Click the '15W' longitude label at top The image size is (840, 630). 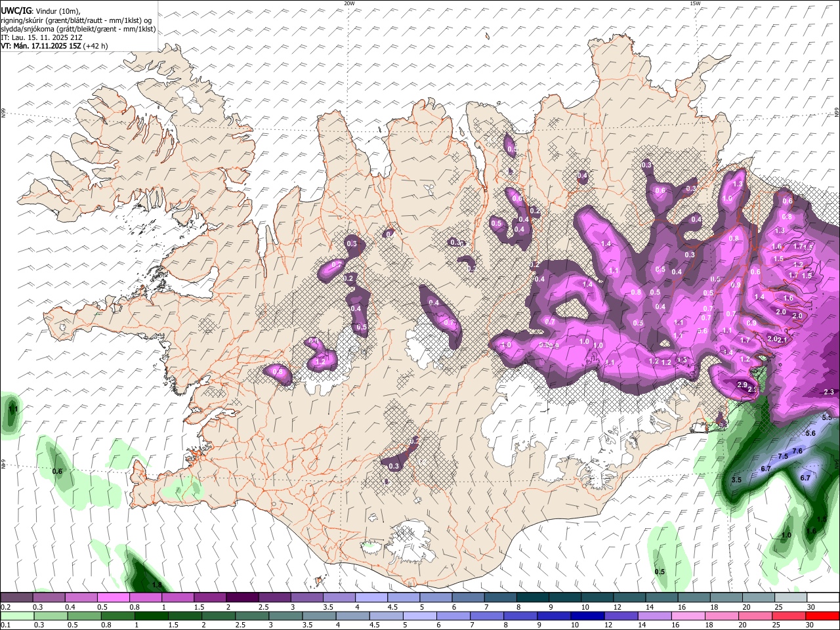click(x=694, y=3)
